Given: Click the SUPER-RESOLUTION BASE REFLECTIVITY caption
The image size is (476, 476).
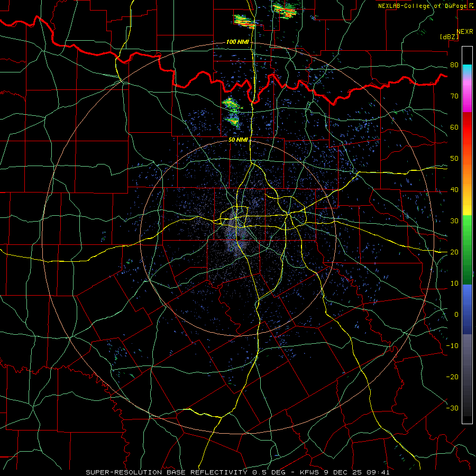Looking at the screenshot, I should (x=167, y=472).
